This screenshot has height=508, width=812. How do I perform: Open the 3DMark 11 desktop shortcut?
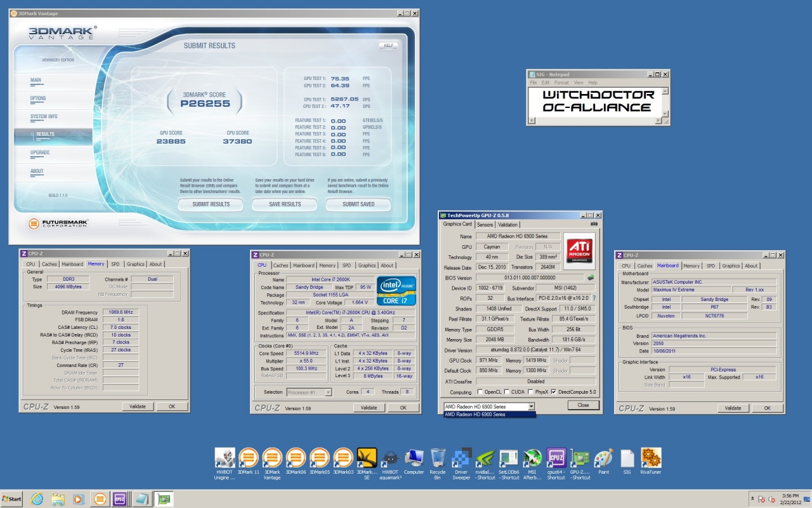point(248,458)
